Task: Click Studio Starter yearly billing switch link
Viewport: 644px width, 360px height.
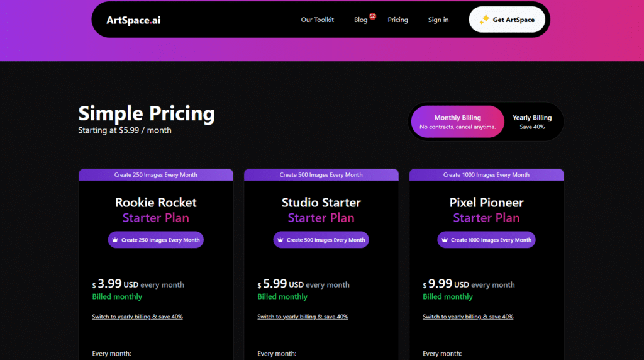Action: (x=303, y=317)
